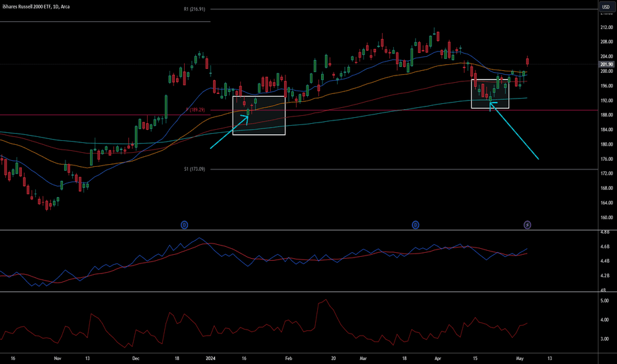Click the 160.00 price axis label
This screenshot has width=617, height=364.
[x=607, y=218]
